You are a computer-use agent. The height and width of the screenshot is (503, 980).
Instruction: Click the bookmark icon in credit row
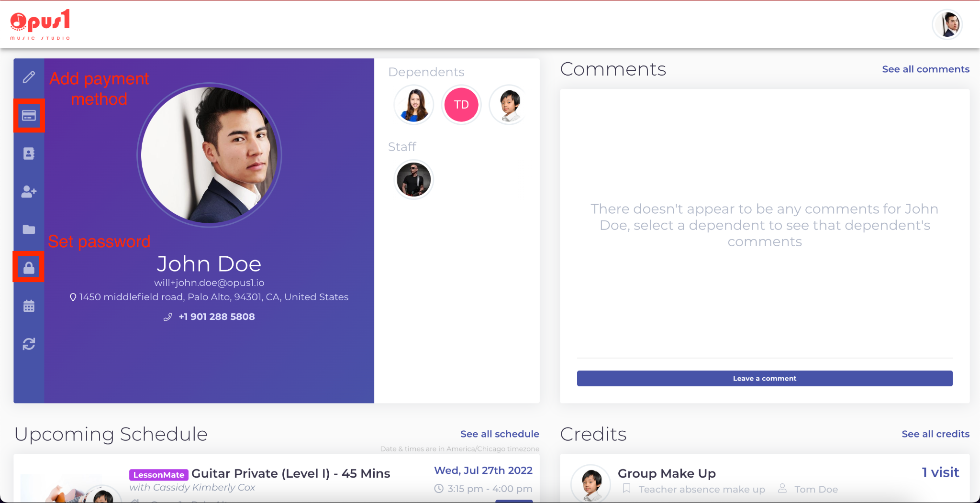click(x=626, y=489)
